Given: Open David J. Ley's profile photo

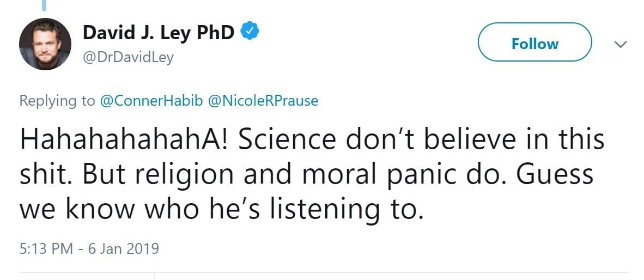Looking at the screenshot, I should tap(45, 44).
